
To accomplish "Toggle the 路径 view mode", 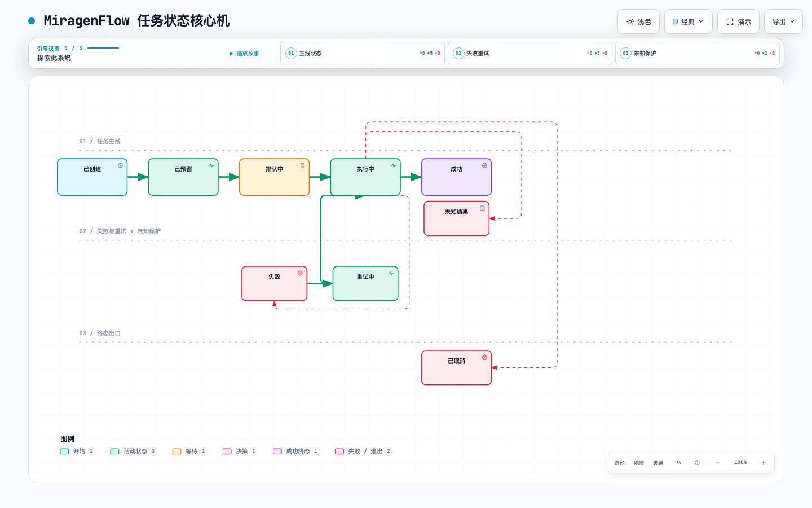I will click(619, 463).
